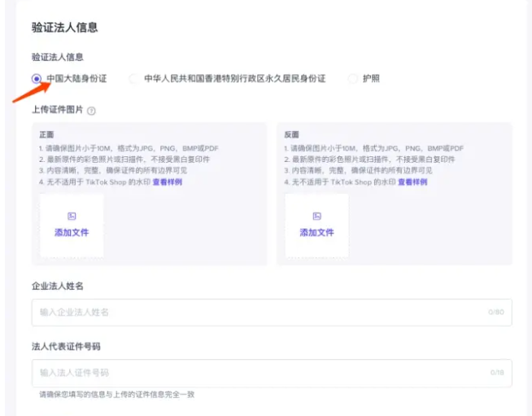Focus the 法人代表证件号码 input field
Viewport: 532px width, 416px height.
(260, 373)
